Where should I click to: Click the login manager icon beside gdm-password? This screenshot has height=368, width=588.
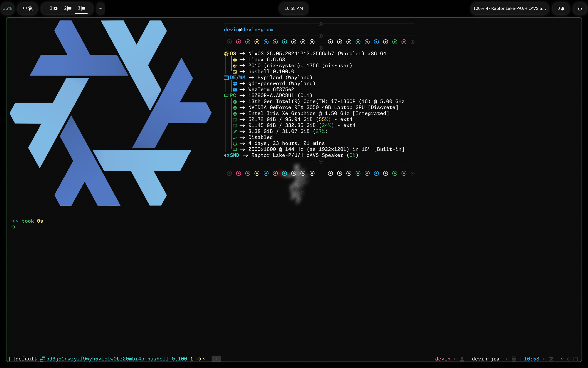(235, 84)
